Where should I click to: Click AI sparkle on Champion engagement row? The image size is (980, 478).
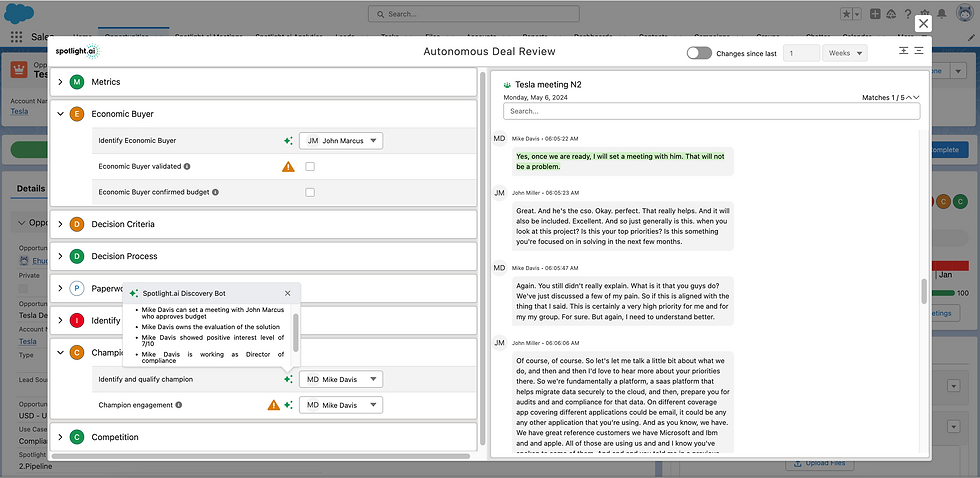pyautogui.click(x=288, y=405)
